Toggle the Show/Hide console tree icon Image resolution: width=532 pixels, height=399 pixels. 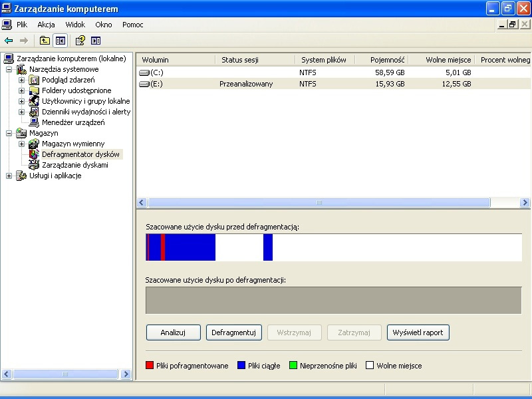tap(61, 41)
